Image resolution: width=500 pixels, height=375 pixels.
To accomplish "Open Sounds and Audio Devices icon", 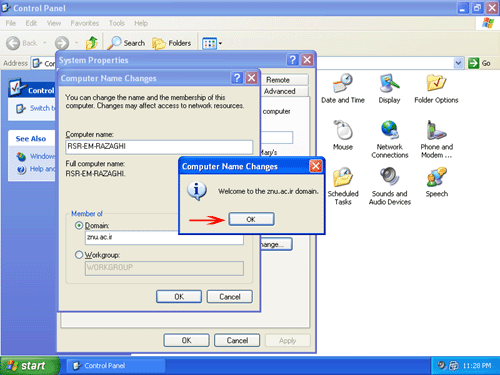I will [x=389, y=186].
